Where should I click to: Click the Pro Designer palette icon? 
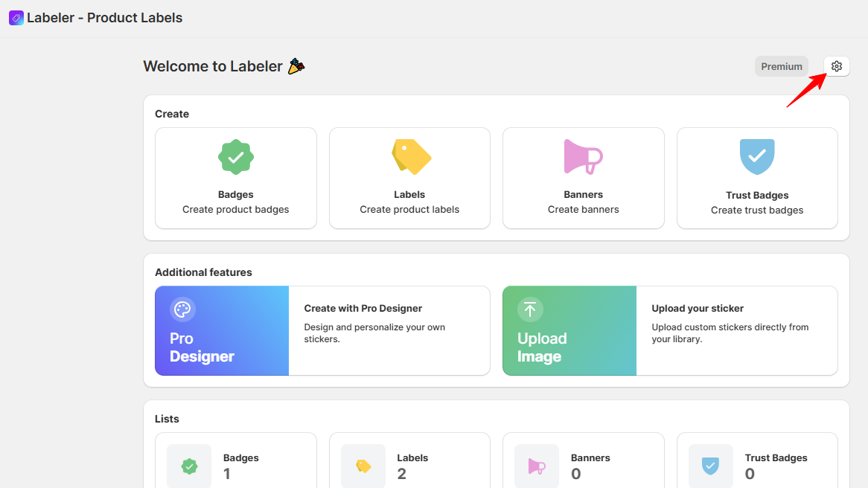tap(182, 309)
